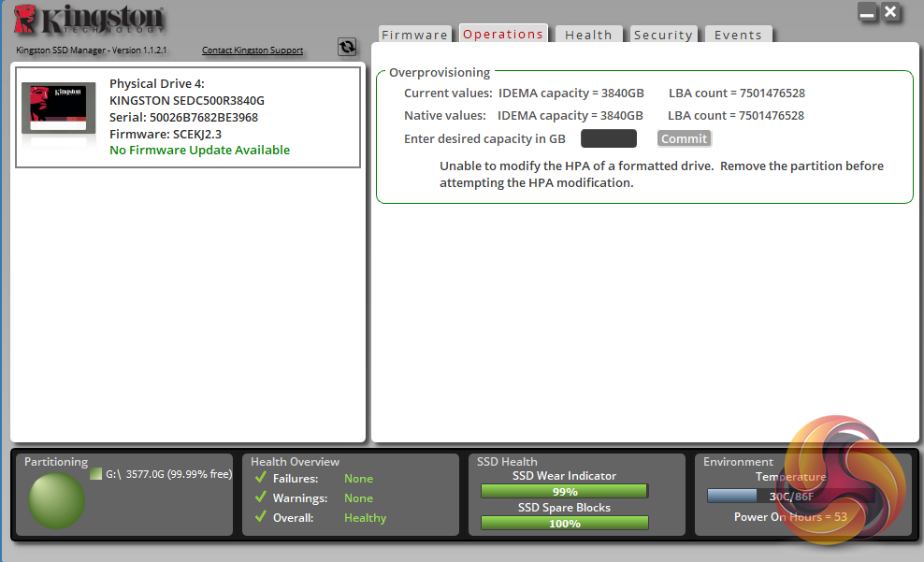Switch to the Health tab
This screenshot has height=562, width=924.
click(x=588, y=35)
